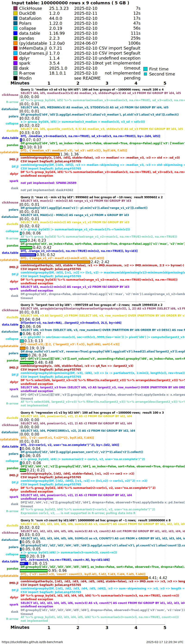Select the dask gray legend swatch
185x644 pixels.
[15, 68]
